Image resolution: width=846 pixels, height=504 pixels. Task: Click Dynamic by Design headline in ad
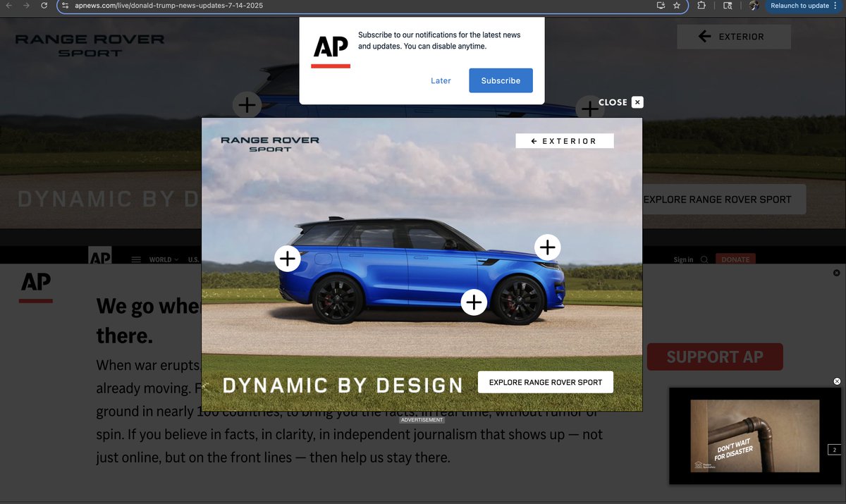[x=343, y=386]
